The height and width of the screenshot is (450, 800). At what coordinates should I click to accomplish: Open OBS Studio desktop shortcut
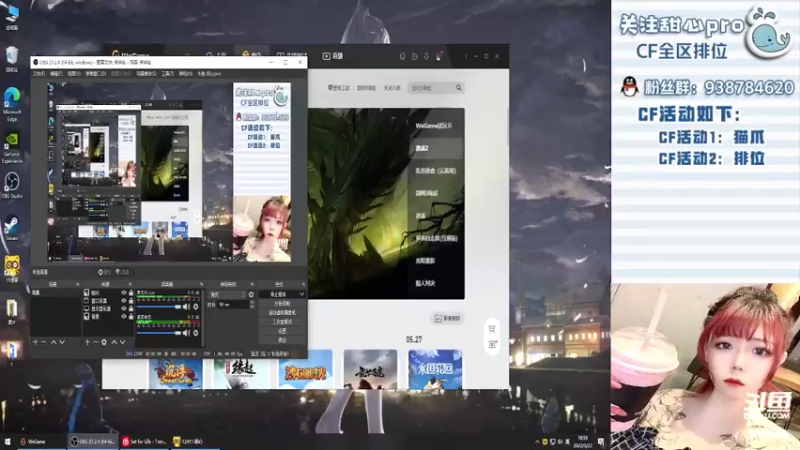(12, 185)
